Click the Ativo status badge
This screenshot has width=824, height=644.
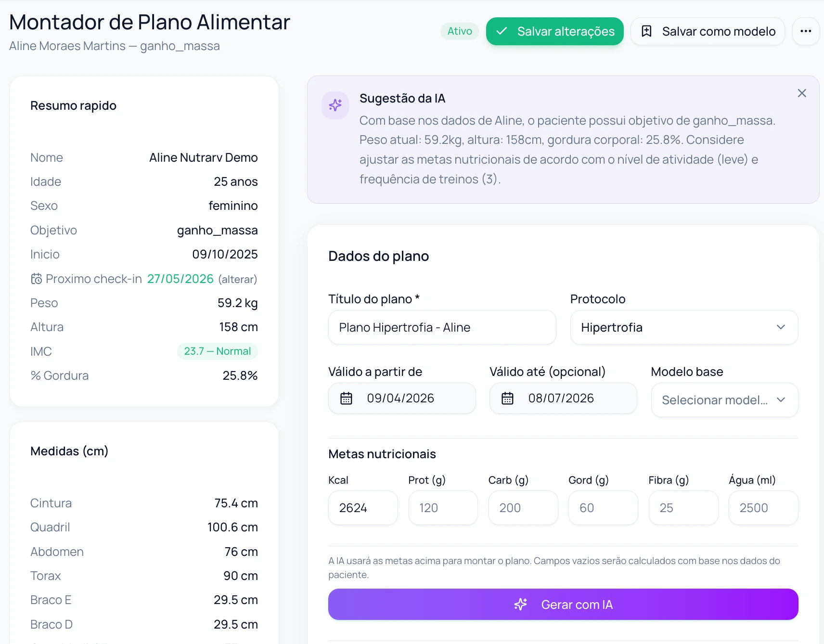[460, 31]
